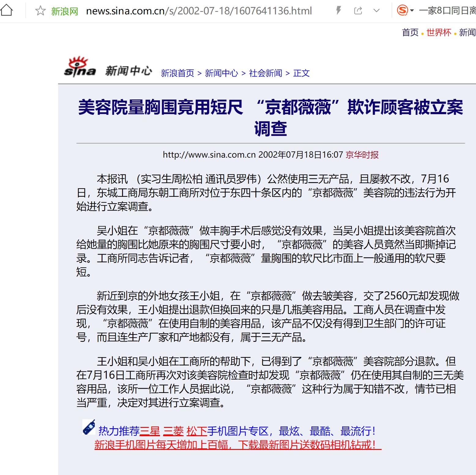Open the 松下 phone pictures link

[197, 431]
